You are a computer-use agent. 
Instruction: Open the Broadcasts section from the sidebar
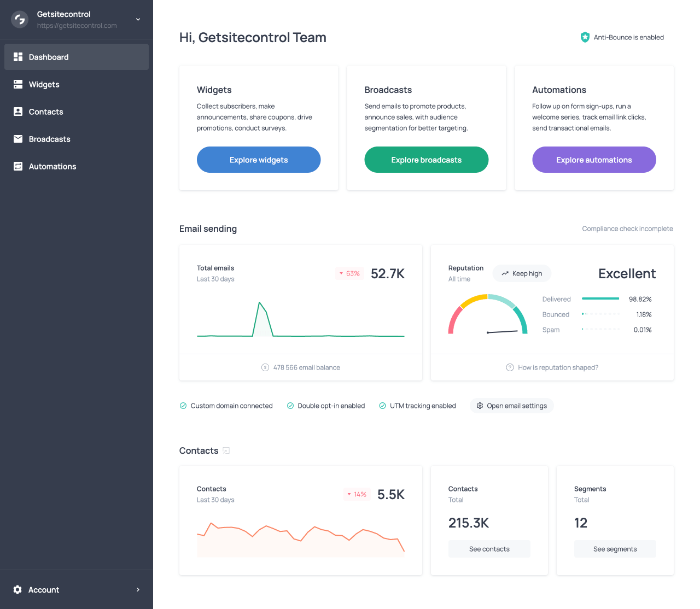[49, 139]
